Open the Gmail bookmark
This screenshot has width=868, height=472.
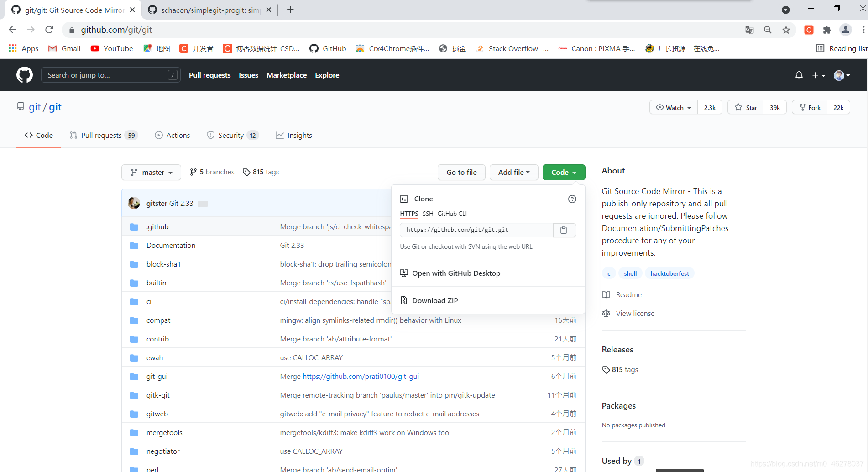click(x=64, y=48)
